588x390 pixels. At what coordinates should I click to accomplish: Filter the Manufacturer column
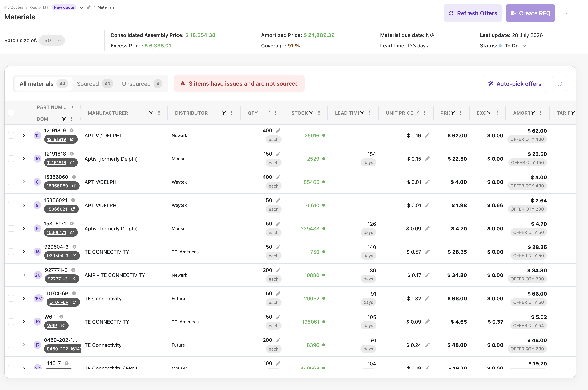[x=151, y=113]
